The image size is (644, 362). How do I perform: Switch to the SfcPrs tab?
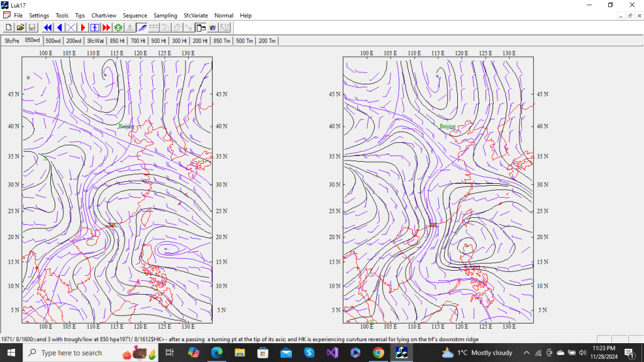click(12, 41)
